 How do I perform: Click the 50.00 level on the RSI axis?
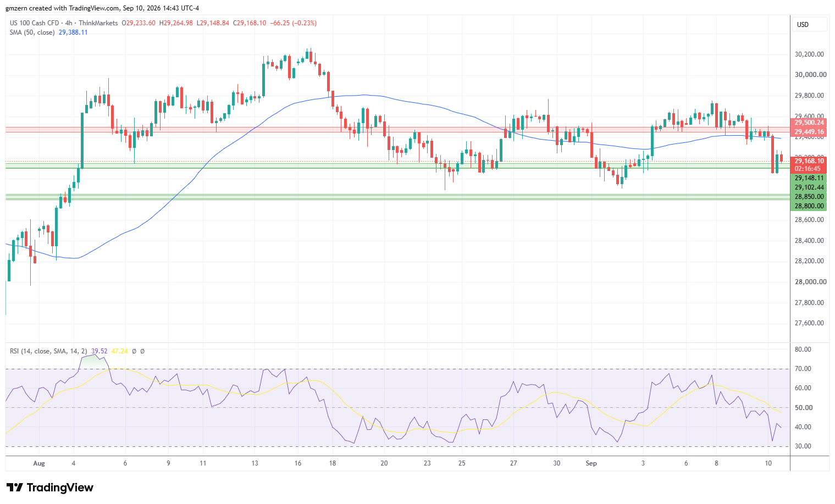click(803, 408)
